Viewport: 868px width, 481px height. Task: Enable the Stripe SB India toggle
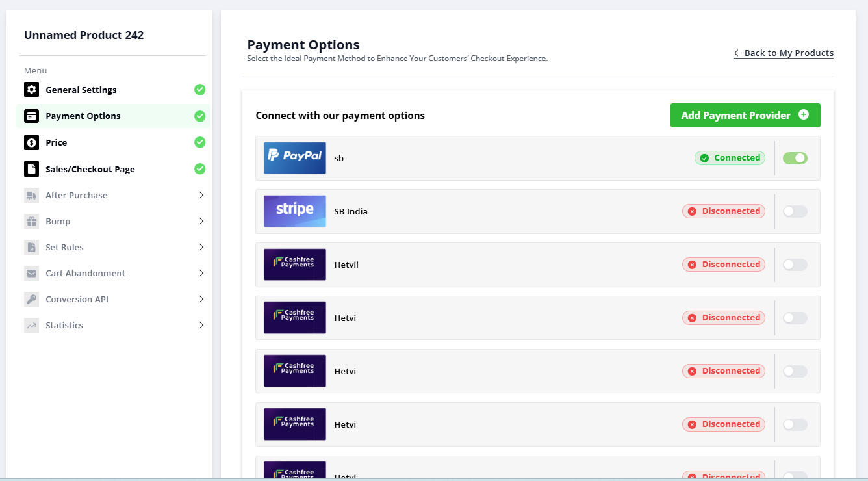tap(795, 211)
